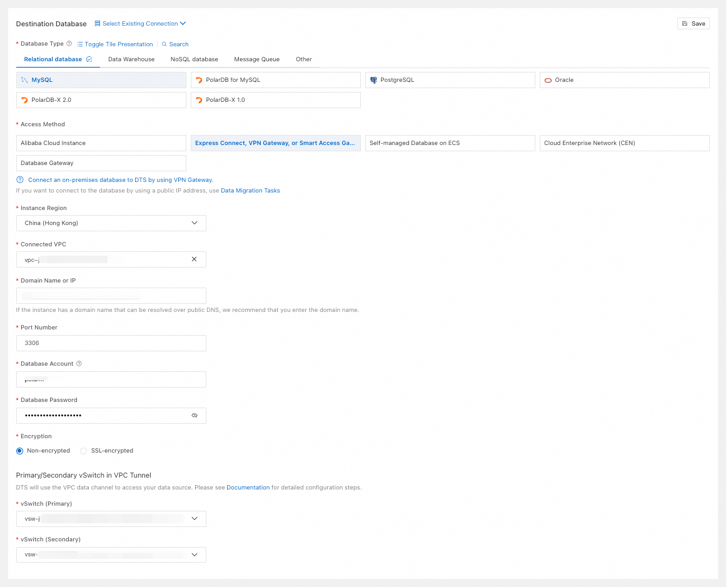Screen dimensions: 728x587
Task: Choose Alibaba Cloud Instance access method
Action: 101,143
